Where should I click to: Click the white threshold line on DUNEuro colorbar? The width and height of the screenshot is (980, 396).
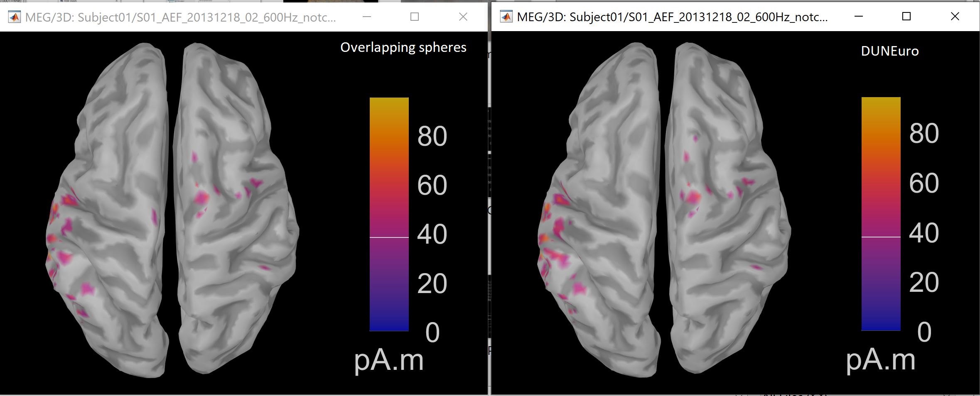point(881,237)
